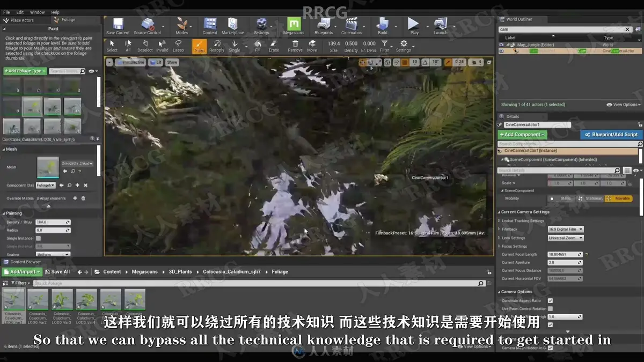The width and height of the screenshot is (644, 362).
Task: Click the foliage Deselect tool
Action: pyautogui.click(x=145, y=46)
